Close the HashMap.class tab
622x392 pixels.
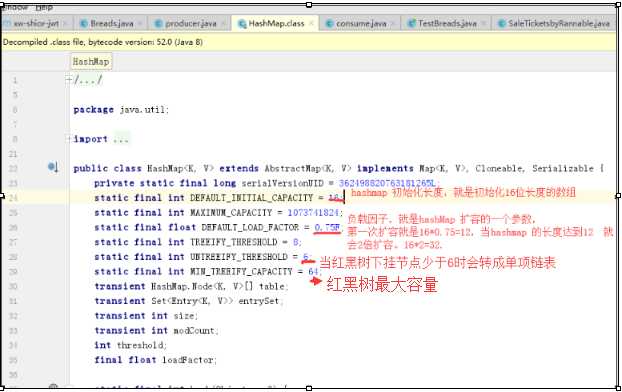pos(311,23)
